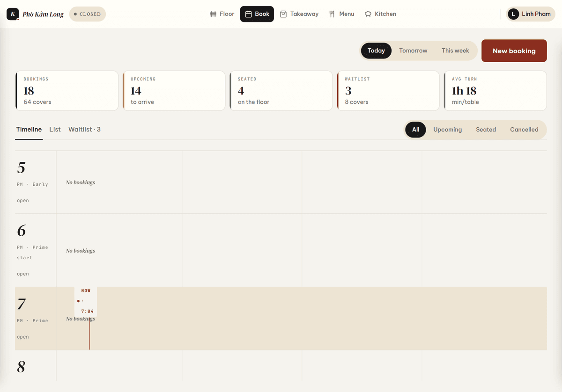Filter bookings by Upcoming
The width and height of the screenshot is (562, 392).
pyautogui.click(x=448, y=130)
